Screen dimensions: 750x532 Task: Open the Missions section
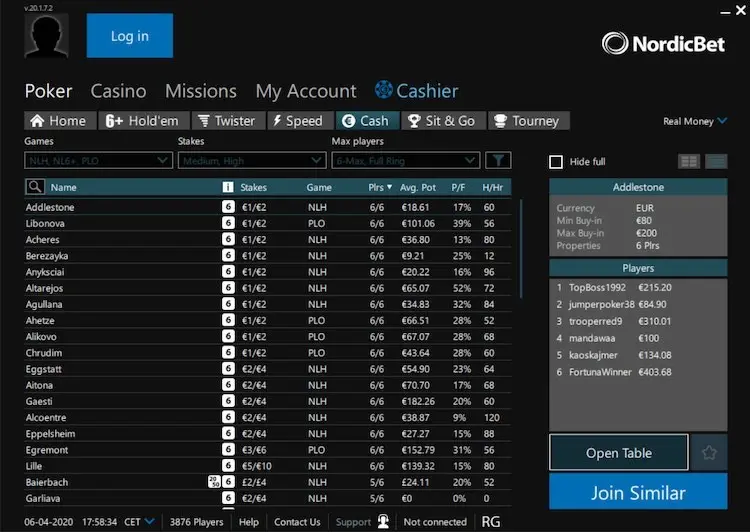(x=200, y=91)
